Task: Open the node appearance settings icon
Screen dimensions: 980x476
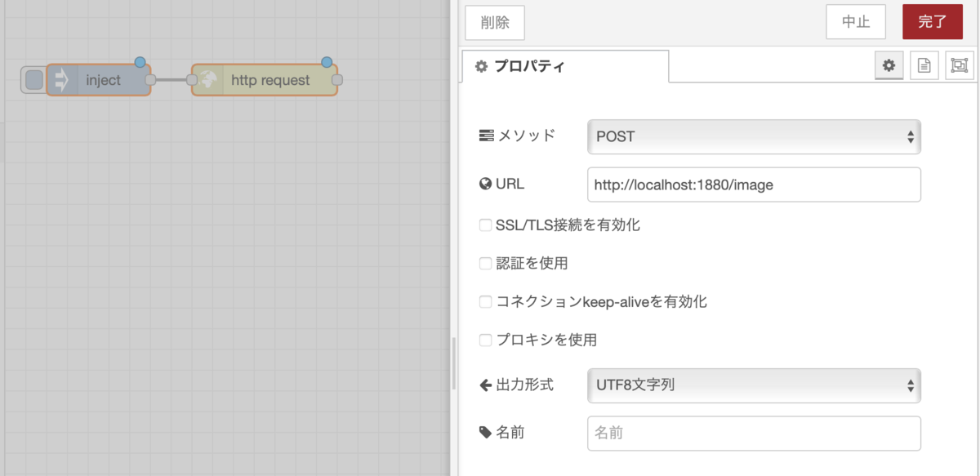Action: point(959,65)
